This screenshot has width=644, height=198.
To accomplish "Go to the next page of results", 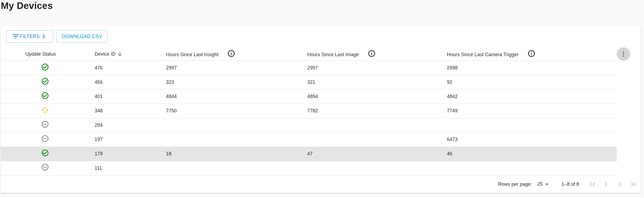I will pos(620,184).
